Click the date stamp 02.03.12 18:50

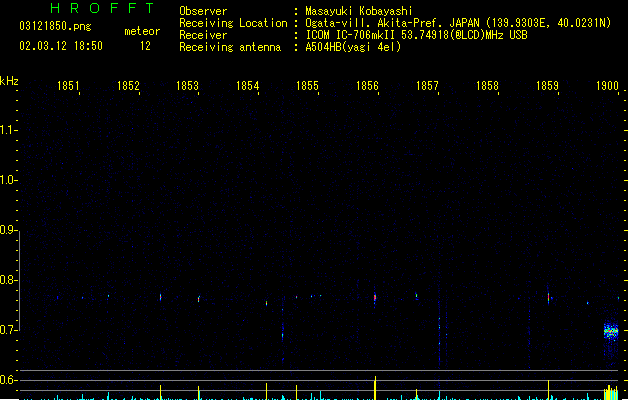tap(61, 46)
